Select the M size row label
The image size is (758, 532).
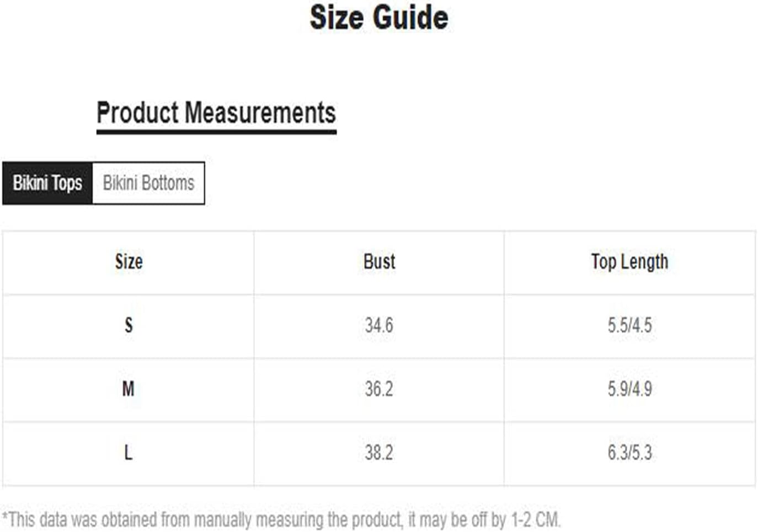click(128, 389)
